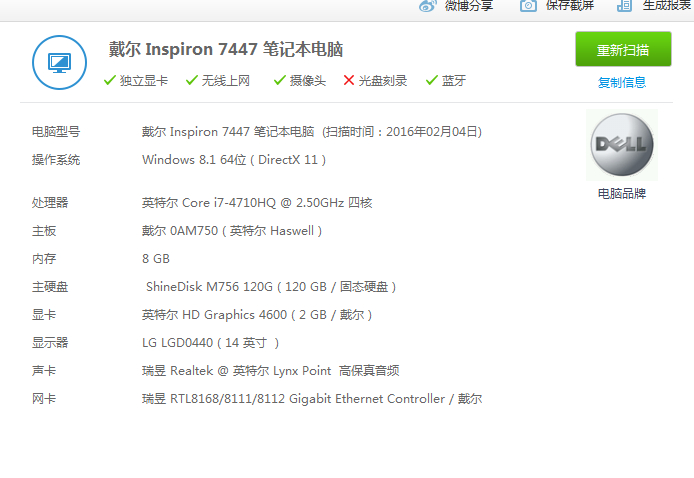Click the RTL8168 Gigabit Ethernet value

(x=312, y=399)
